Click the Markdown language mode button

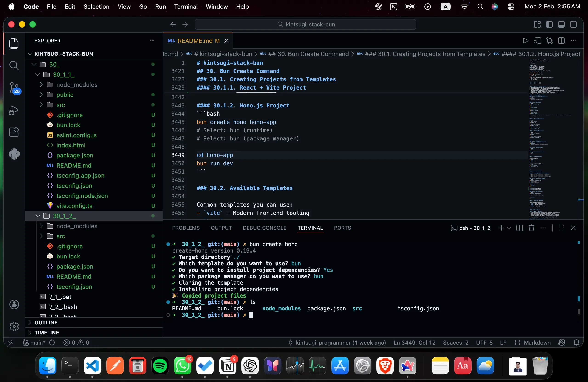[537, 343]
